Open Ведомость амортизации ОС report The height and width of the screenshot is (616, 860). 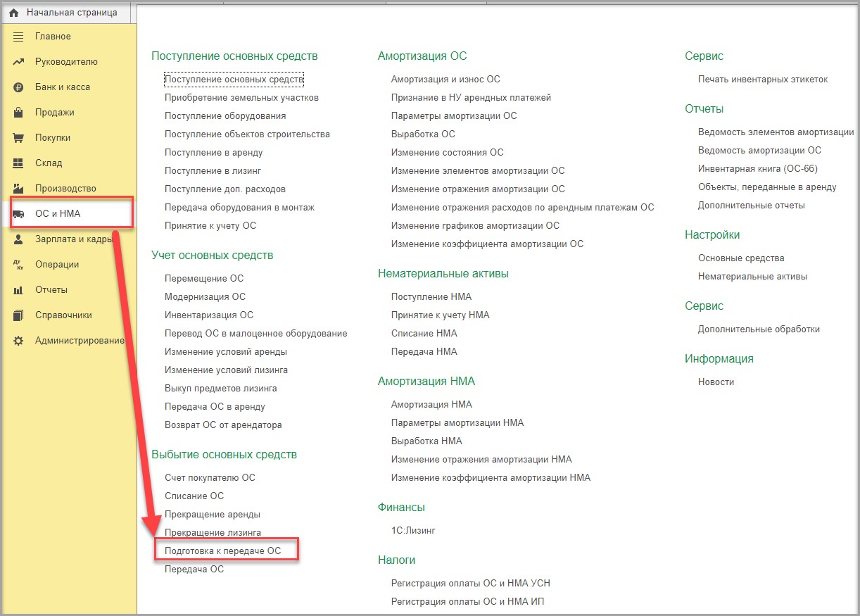tap(759, 150)
